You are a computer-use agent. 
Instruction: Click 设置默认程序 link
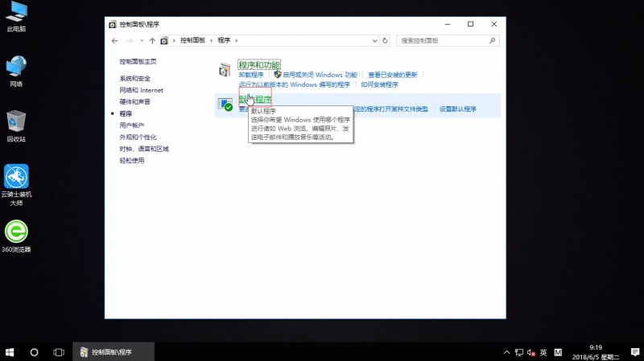click(x=458, y=109)
